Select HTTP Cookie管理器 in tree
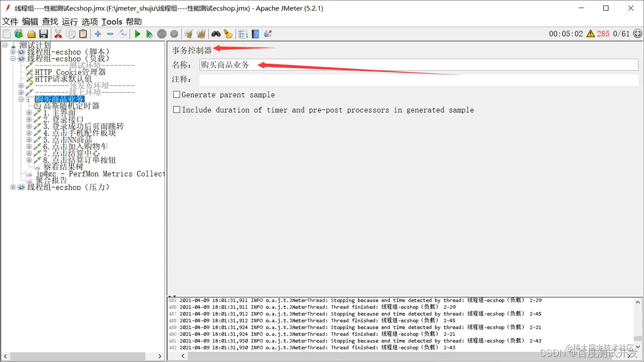Viewport: 644px width, 362px height. (70, 72)
